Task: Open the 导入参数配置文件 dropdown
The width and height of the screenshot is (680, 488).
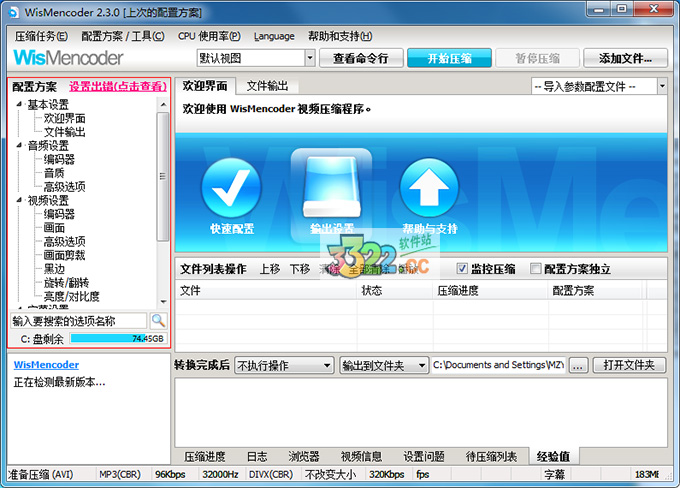Action: (662, 86)
